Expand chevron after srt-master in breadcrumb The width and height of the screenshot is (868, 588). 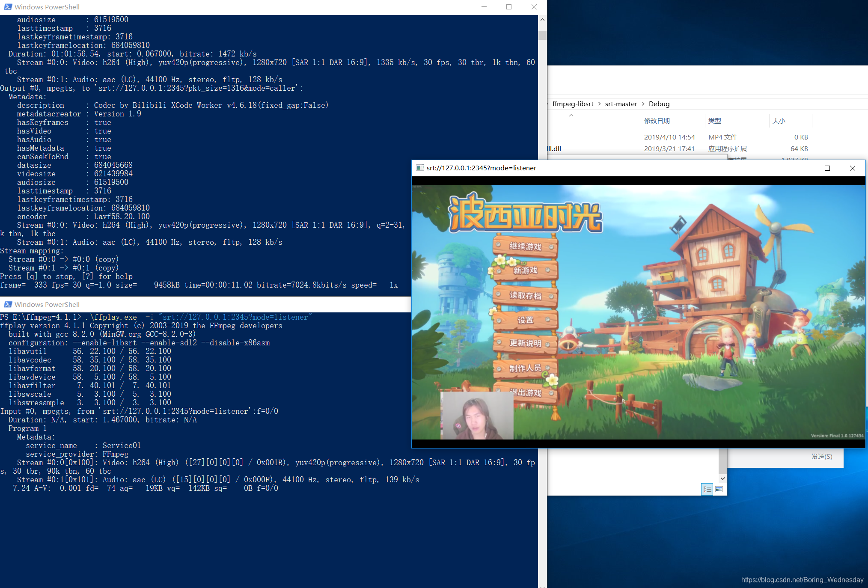click(643, 104)
